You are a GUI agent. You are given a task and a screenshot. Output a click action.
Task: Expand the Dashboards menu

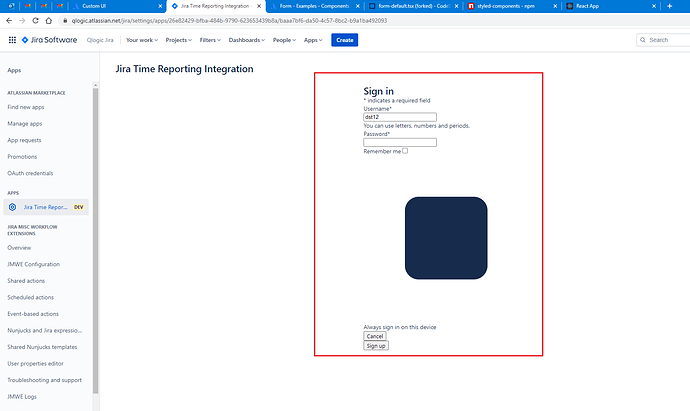click(246, 40)
